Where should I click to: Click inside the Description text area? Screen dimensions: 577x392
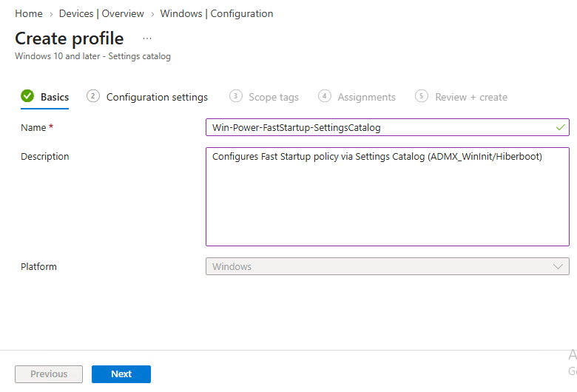pyautogui.click(x=388, y=197)
